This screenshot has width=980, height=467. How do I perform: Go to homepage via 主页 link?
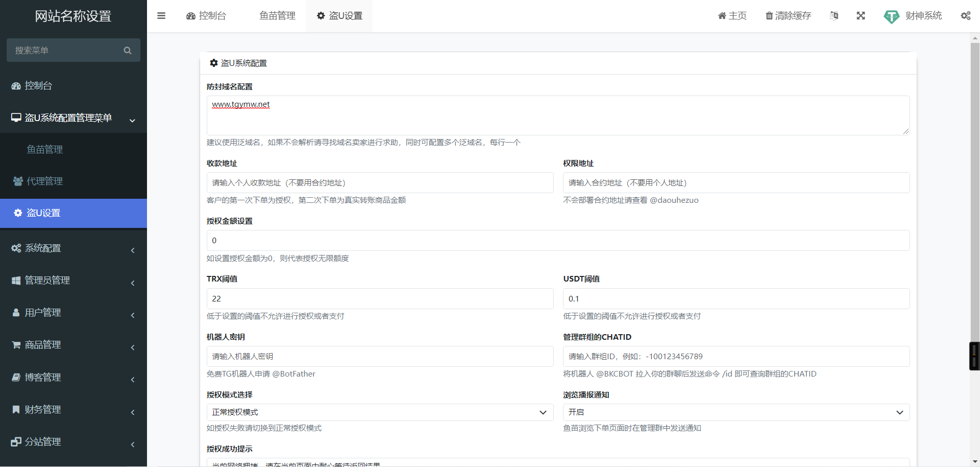click(x=731, y=15)
